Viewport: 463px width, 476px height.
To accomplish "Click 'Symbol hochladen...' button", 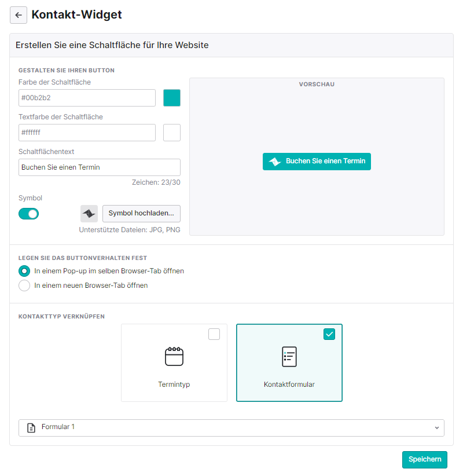I will tap(141, 214).
